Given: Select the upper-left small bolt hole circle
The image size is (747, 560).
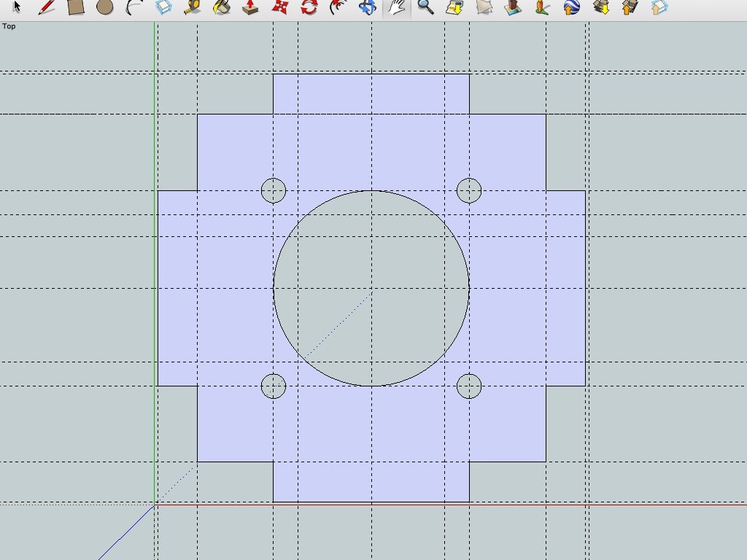Looking at the screenshot, I should coord(274,190).
